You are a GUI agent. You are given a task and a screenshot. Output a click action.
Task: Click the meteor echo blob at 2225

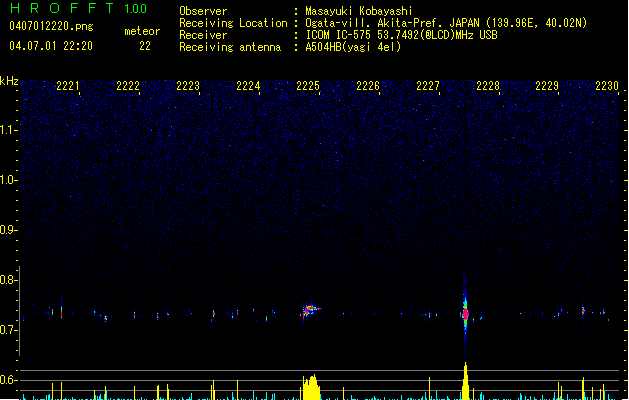(x=310, y=310)
